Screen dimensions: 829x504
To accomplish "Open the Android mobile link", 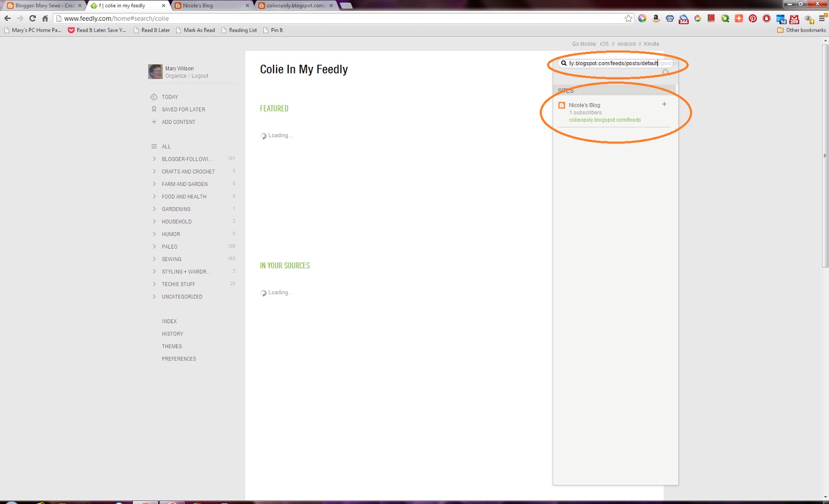I will tap(626, 44).
